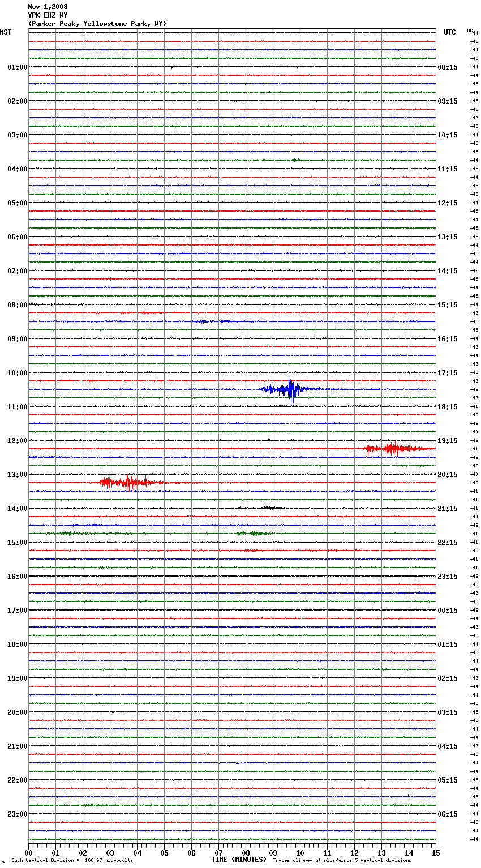This screenshot has height=868, width=481.
Task: Click the MST label '09:00'
Action: [18, 339]
